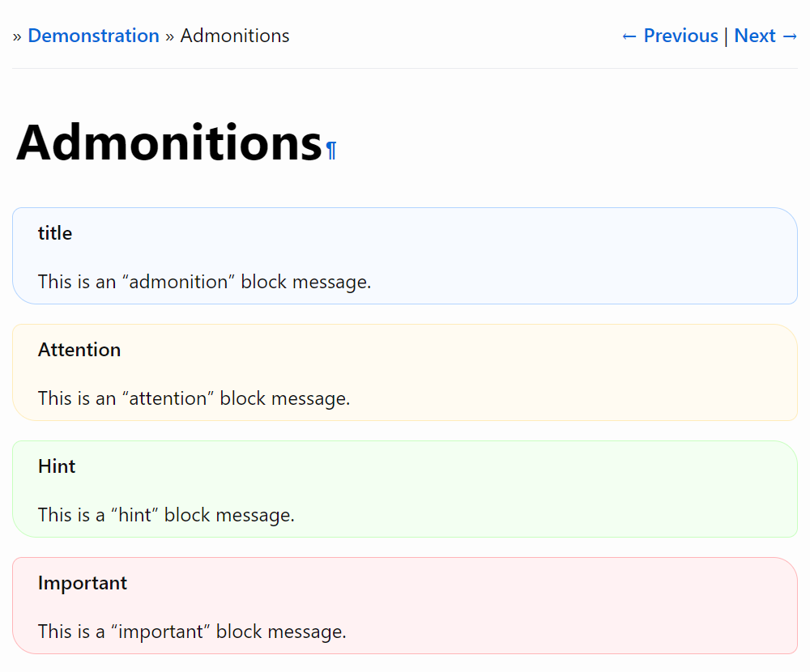Image resolution: width=810 pixels, height=672 pixels.
Task: Navigate using the Next link text
Action: point(755,36)
